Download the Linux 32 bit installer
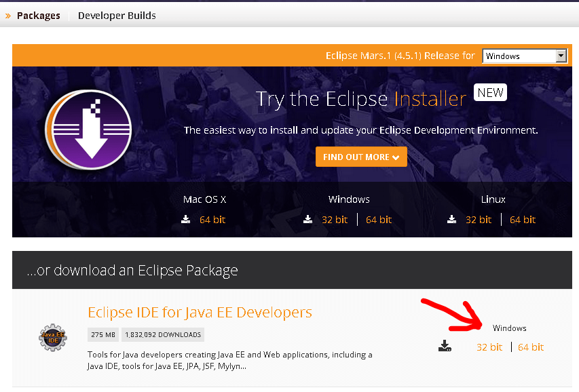This screenshot has width=579, height=392. 479,220
